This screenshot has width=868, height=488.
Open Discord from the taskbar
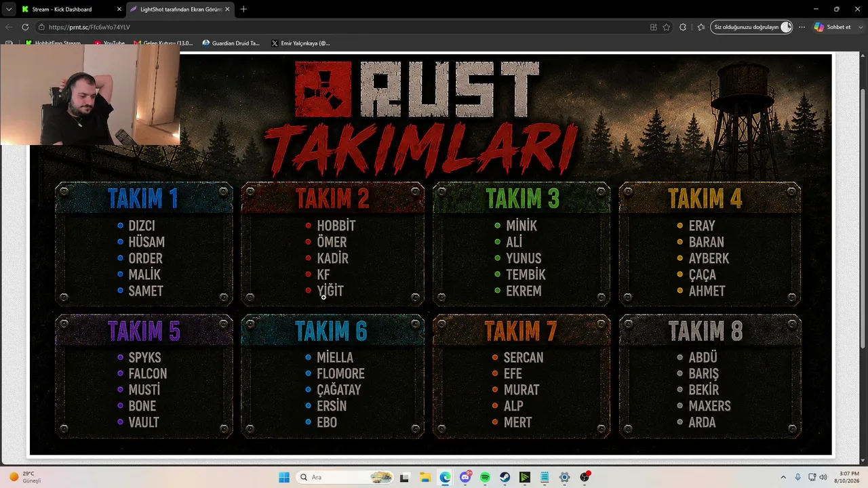pos(465,477)
